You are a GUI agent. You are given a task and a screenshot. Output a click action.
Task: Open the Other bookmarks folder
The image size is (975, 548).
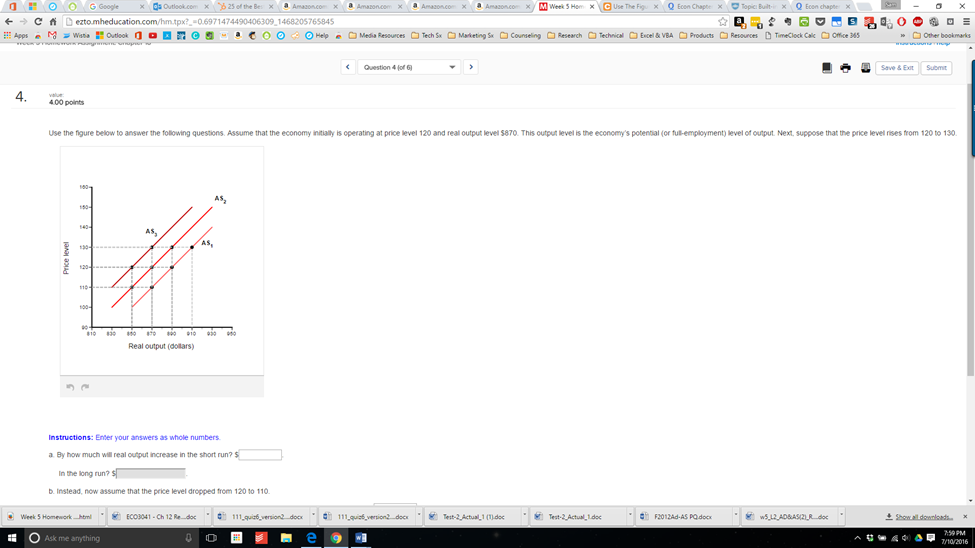click(x=941, y=35)
